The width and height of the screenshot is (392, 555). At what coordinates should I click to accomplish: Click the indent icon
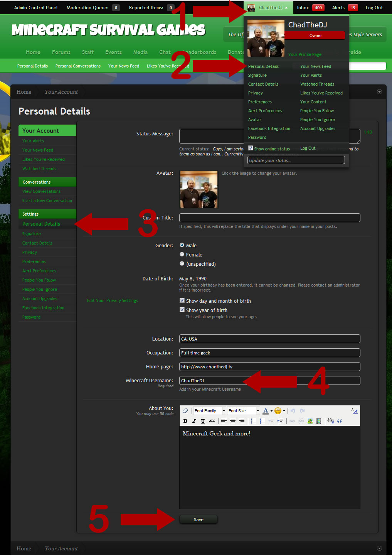click(280, 421)
